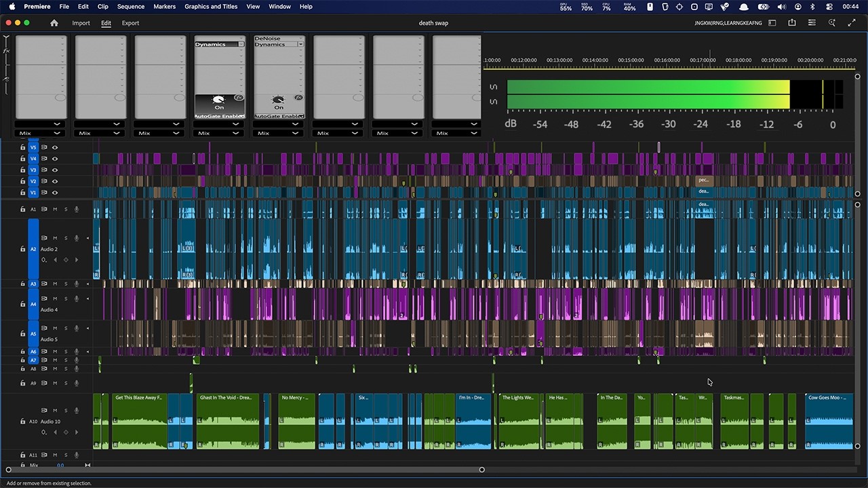
Task: Click 00:17:00:00 on the time ruler
Action: click(703, 60)
